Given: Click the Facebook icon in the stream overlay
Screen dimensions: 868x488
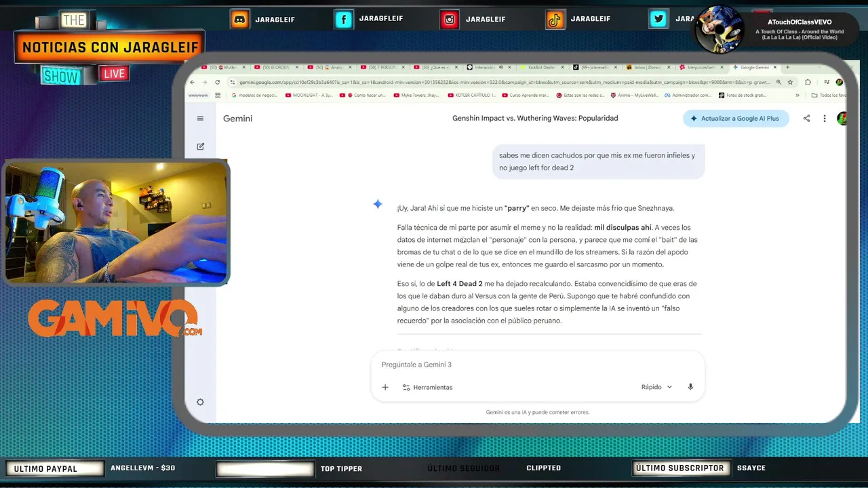Looking at the screenshot, I should tap(344, 20).
